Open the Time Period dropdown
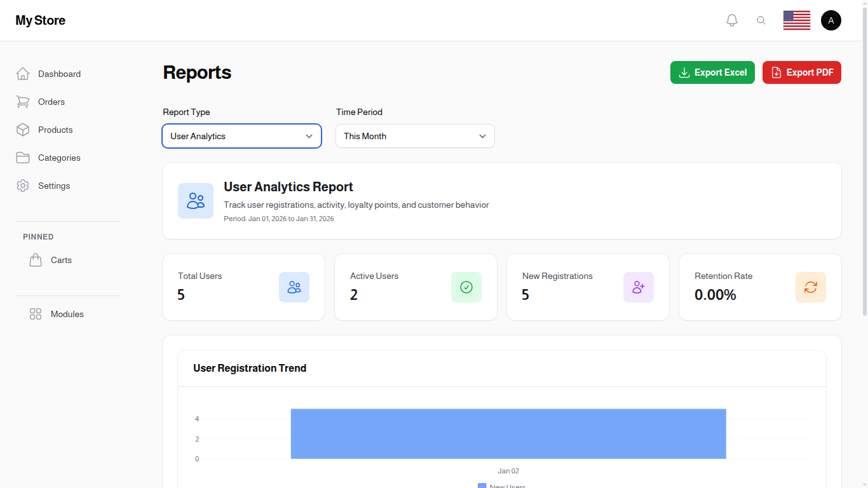The width and height of the screenshot is (868, 488). coord(415,136)
